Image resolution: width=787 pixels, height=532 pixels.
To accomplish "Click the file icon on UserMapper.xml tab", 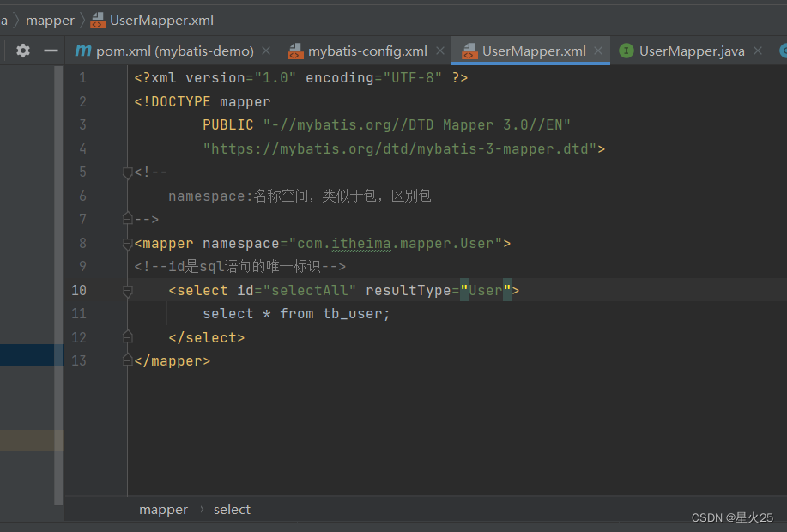I will click(x=469, y=51).
